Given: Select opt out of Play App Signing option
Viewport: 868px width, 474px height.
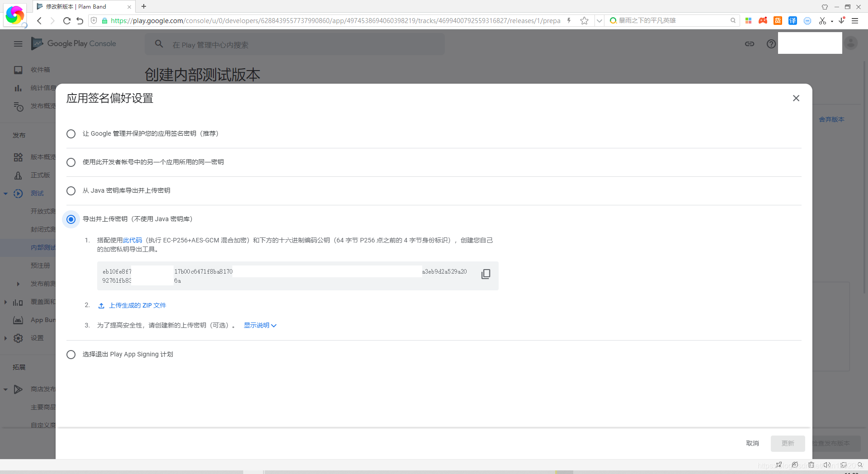Looking at the screenshot, I should click(71, 355).
